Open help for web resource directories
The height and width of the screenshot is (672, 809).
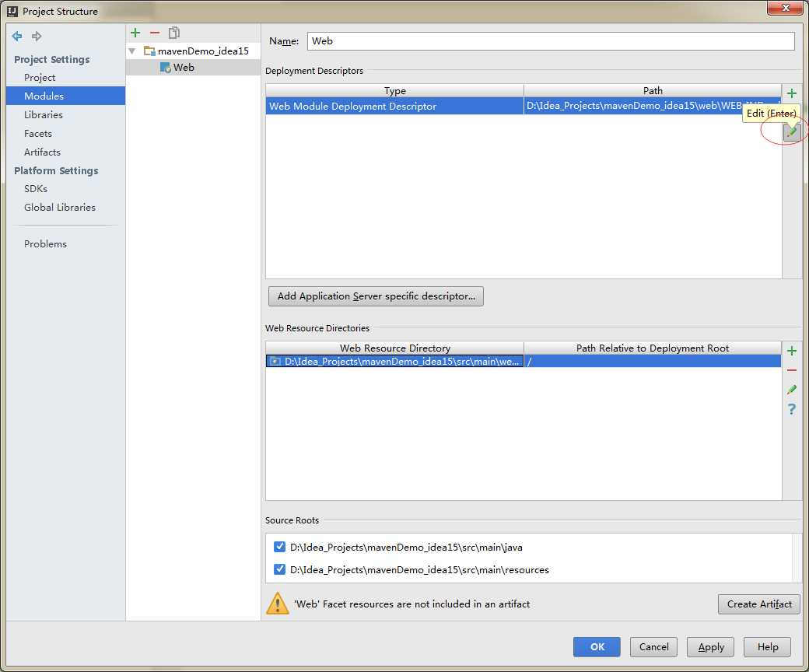pyautogui.click(x=791, y=409)
